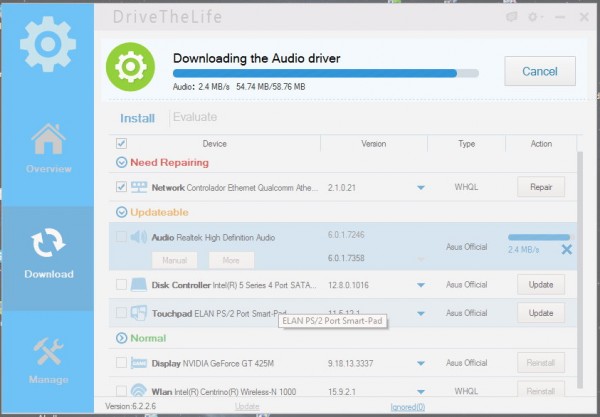Click the More button under Audio

(231, 260)
